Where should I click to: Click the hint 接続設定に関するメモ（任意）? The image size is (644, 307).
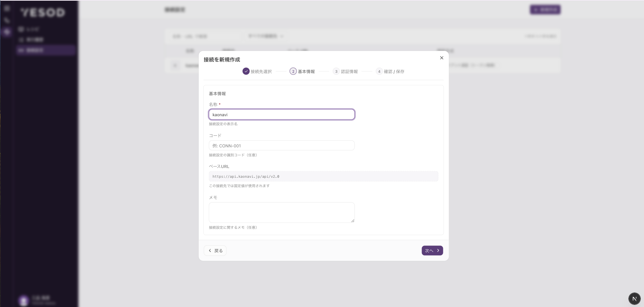233,228
